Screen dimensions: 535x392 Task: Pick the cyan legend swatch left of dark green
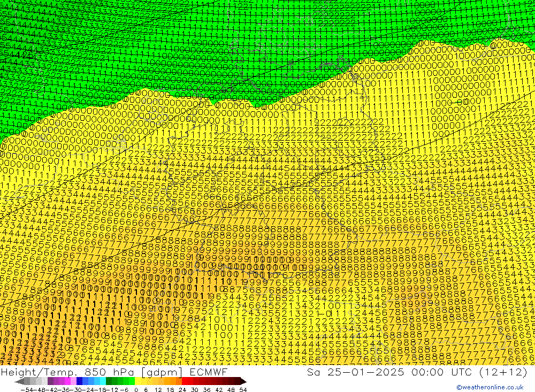click(103, 381)
